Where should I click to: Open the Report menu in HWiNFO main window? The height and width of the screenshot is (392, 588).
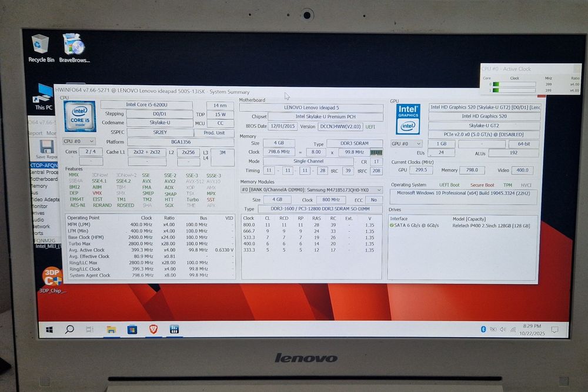(x=35, y=133)
